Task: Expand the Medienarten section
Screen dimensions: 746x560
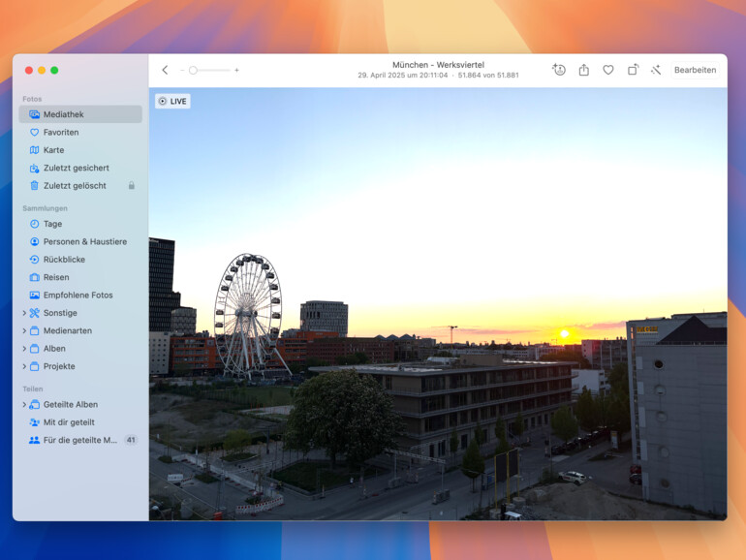Action: click(x=24, y=330)
